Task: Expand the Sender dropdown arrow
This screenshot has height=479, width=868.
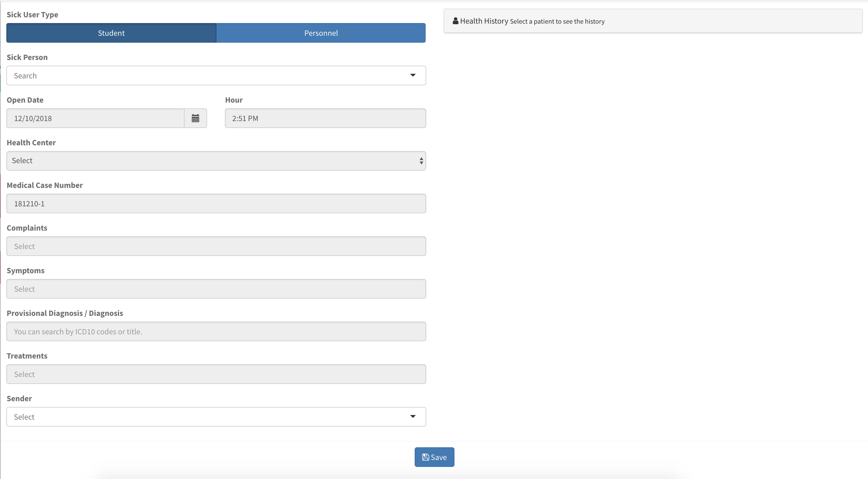Action: 413,417
